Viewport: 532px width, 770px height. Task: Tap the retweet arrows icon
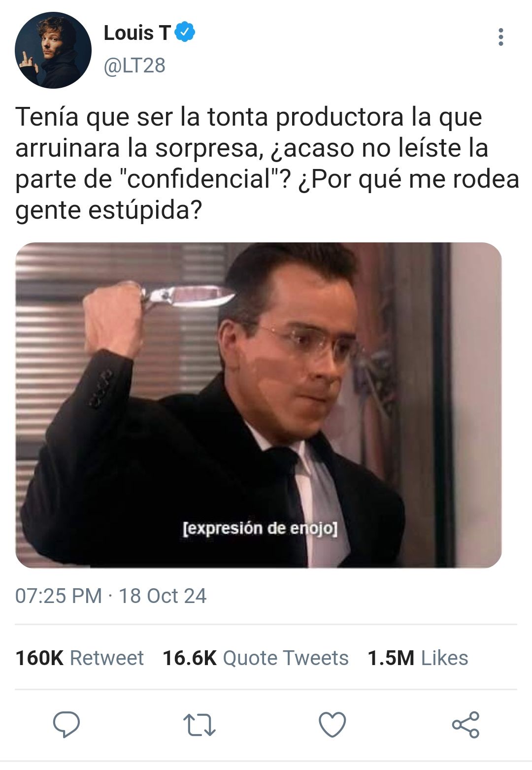(199, 725)
